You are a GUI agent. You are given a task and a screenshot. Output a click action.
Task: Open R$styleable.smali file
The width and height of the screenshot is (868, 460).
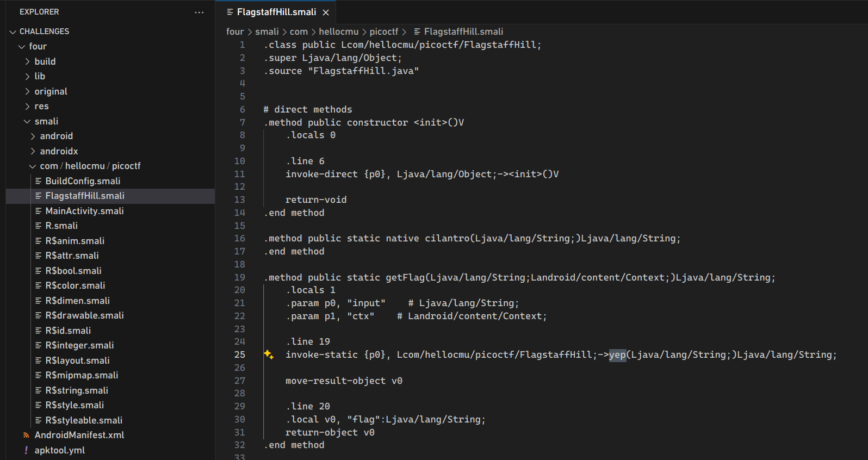(x=110, y=420)
